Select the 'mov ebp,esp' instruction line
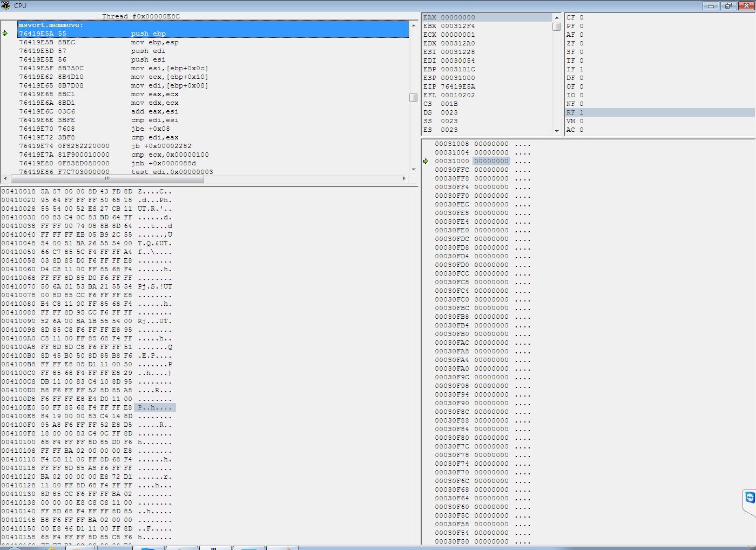The image size is (756, 550). tap(154, 42)
